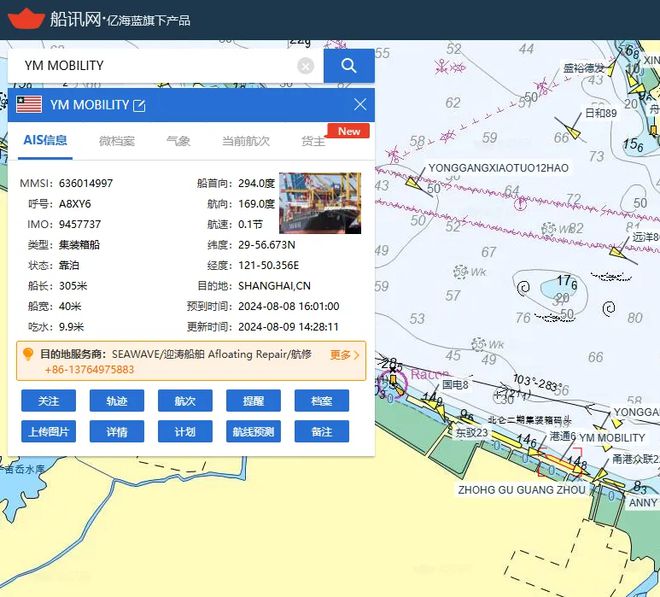Click IMO value 9457737

pyautogui.click(x=80, y=224)
